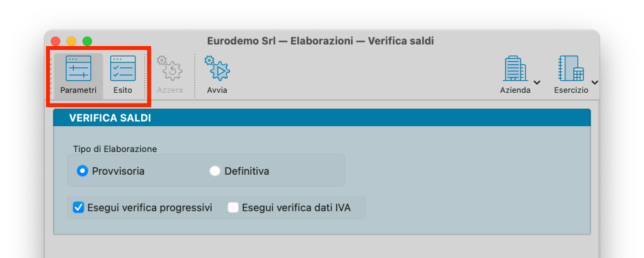Start processing with the Avvia play-gear icon

coord(217,68)
